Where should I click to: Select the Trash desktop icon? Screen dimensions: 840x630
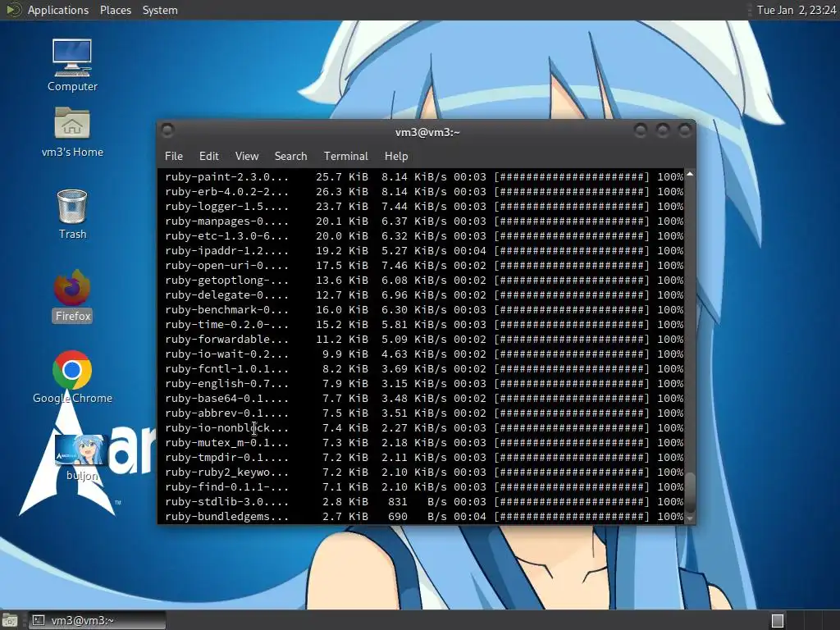pos(72,214)
